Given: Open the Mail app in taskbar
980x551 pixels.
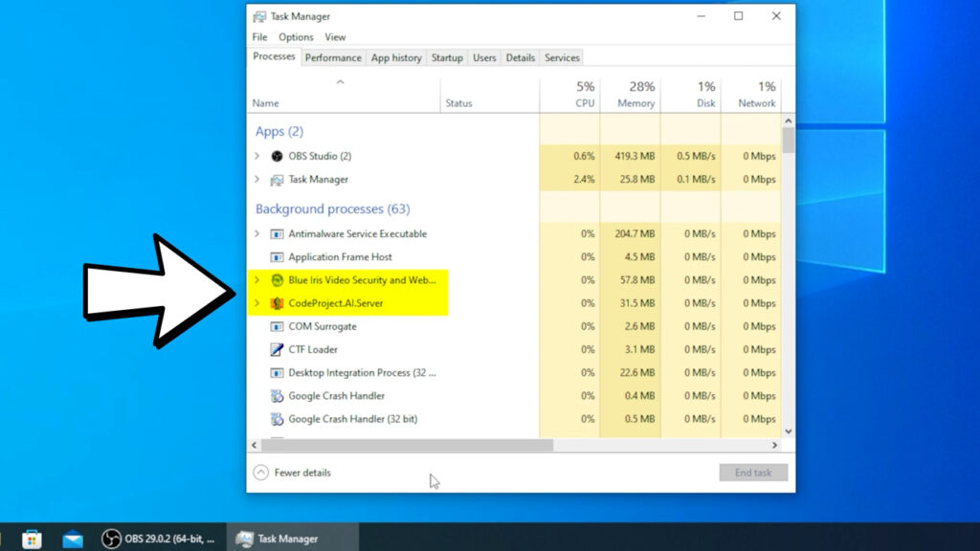Looking at the screenshot, I should pos(73,539).
